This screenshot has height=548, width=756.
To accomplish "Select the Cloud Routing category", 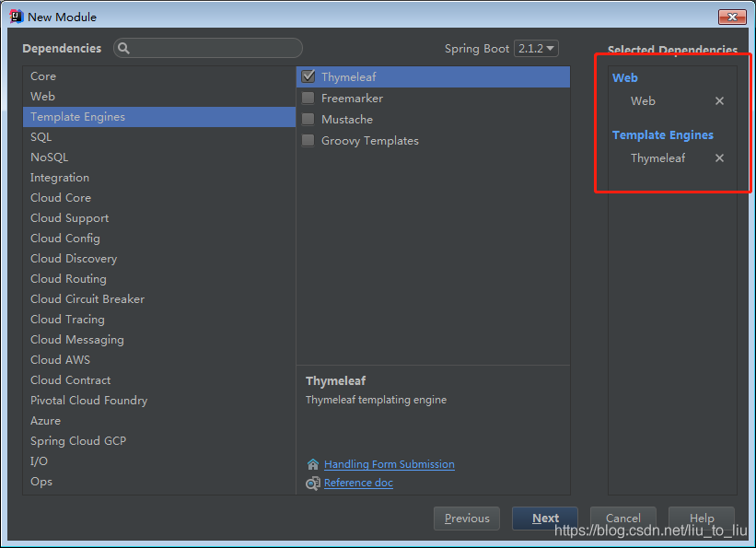I will [x=159, y=279].
